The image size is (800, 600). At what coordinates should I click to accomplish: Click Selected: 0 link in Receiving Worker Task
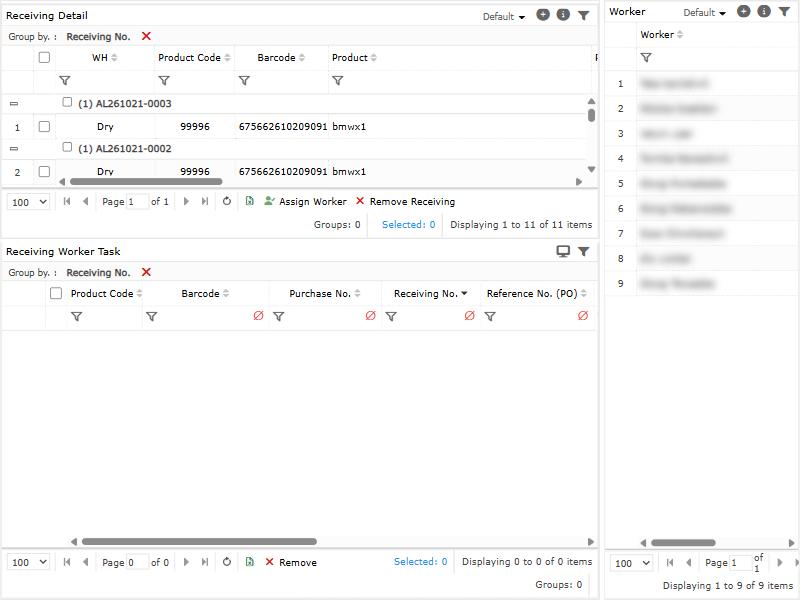(x=420, y=561)
